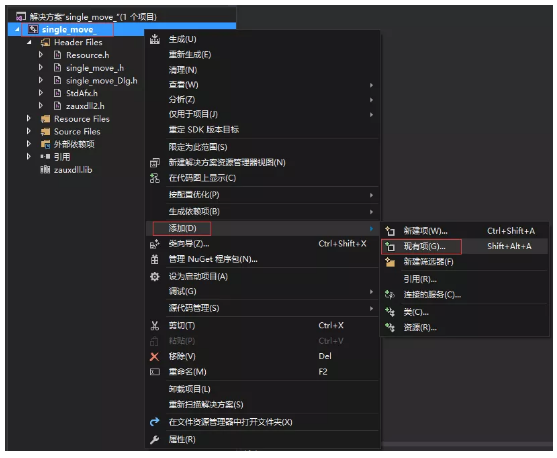Screen dimensions: 557x458
Task: Select the single_move_Dlg.h file
Action: tap(102, 81)
